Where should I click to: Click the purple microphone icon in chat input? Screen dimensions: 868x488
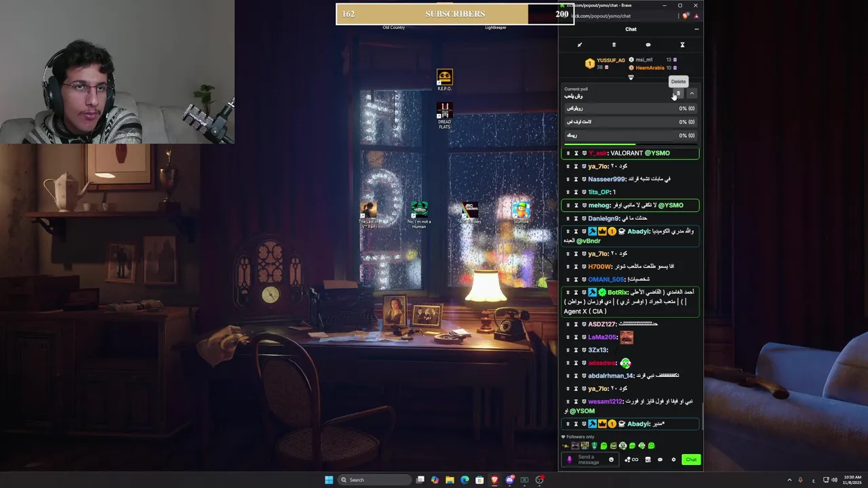pos(570,460)
